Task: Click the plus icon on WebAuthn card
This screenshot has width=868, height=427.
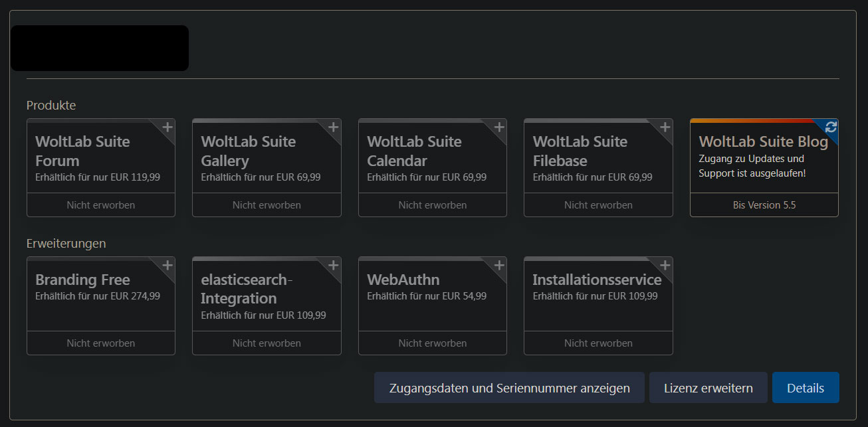Action: coord(499,265)
